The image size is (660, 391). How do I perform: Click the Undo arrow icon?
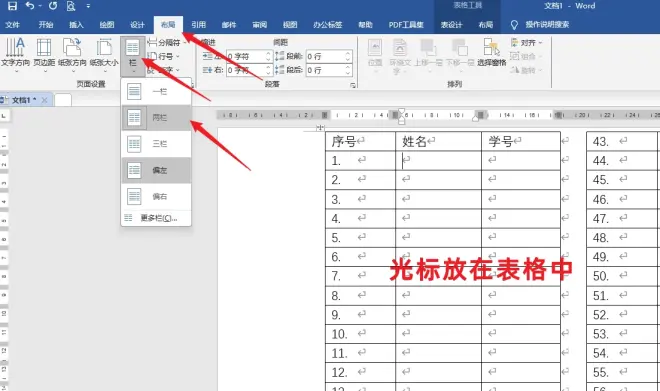point(30,6)
